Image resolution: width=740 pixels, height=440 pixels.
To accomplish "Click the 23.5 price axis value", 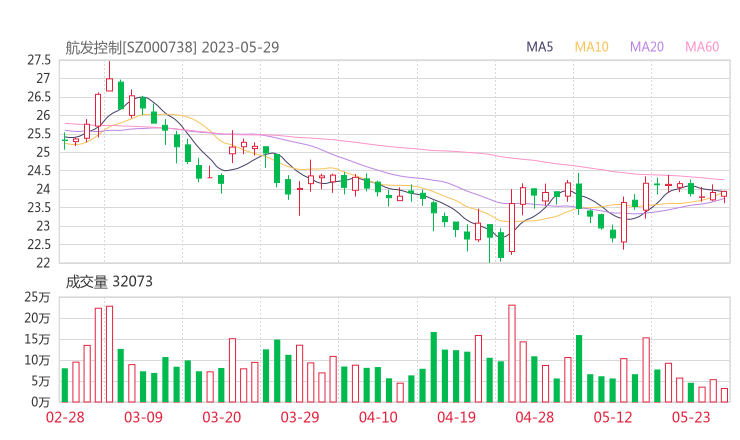I will click(39, 207).
